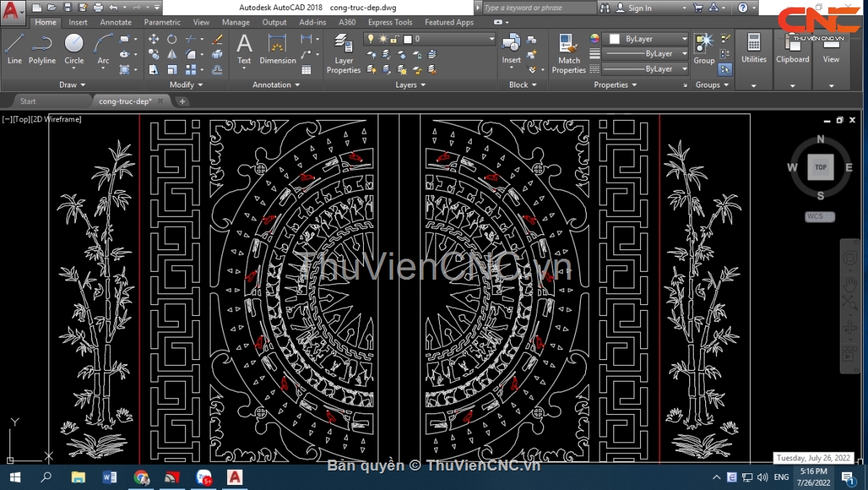Select the Rotate tool in Modify
868x490 pixels.
(172, 39)
